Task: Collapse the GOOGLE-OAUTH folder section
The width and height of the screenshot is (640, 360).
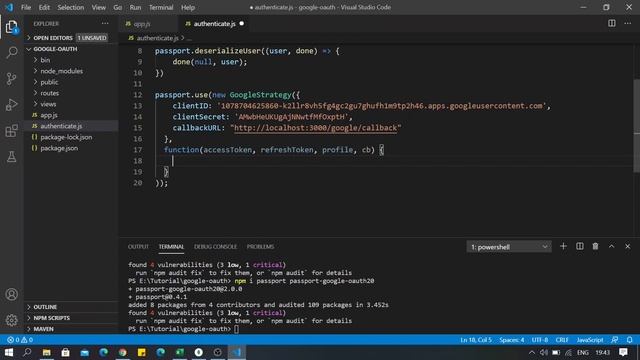Action: pos(71,49)
